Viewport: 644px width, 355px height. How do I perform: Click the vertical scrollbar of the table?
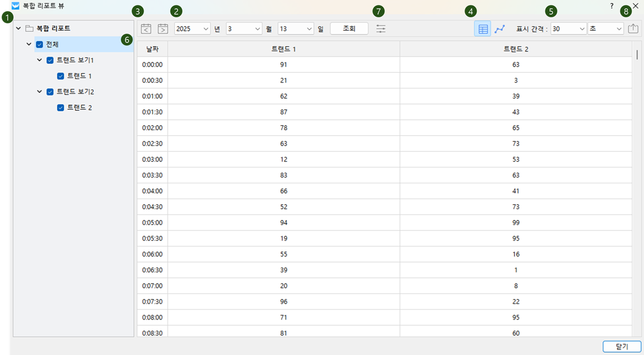point(637,55)
